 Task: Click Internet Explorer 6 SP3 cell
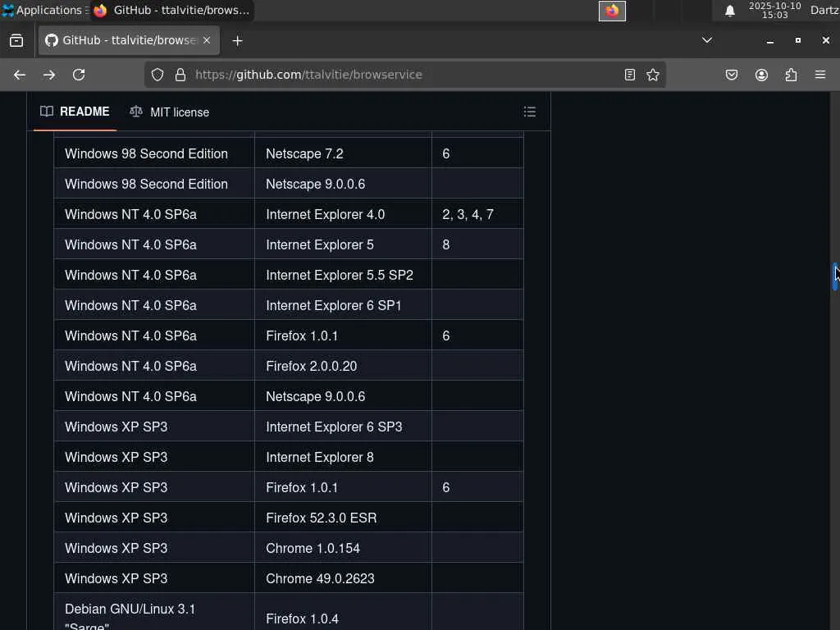pyautogui.click(x=343, y=427)
